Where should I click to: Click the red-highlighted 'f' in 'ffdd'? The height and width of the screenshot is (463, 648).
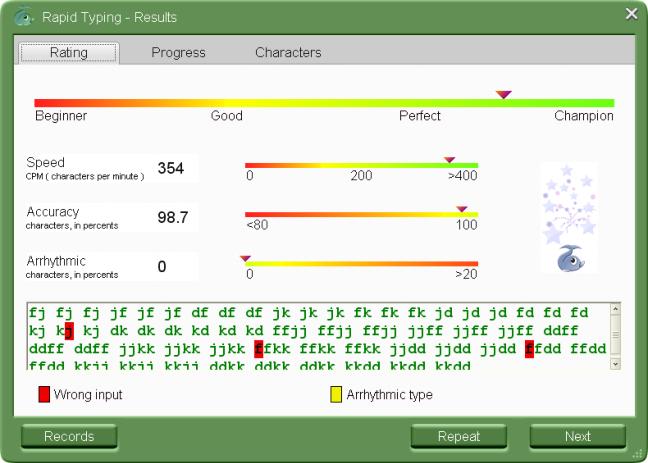[x=529, y=349]
